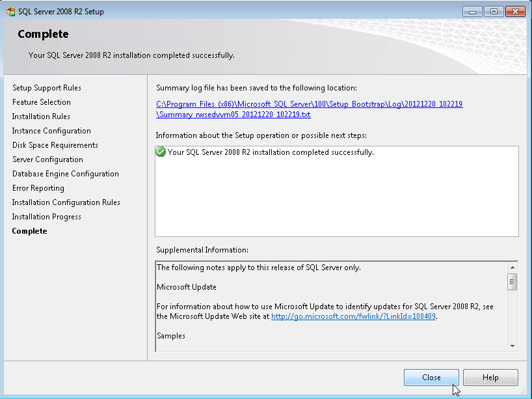Click Installation Rules in the step list
The width and height of the screenshot is (532, 399).
coord(41,117)
